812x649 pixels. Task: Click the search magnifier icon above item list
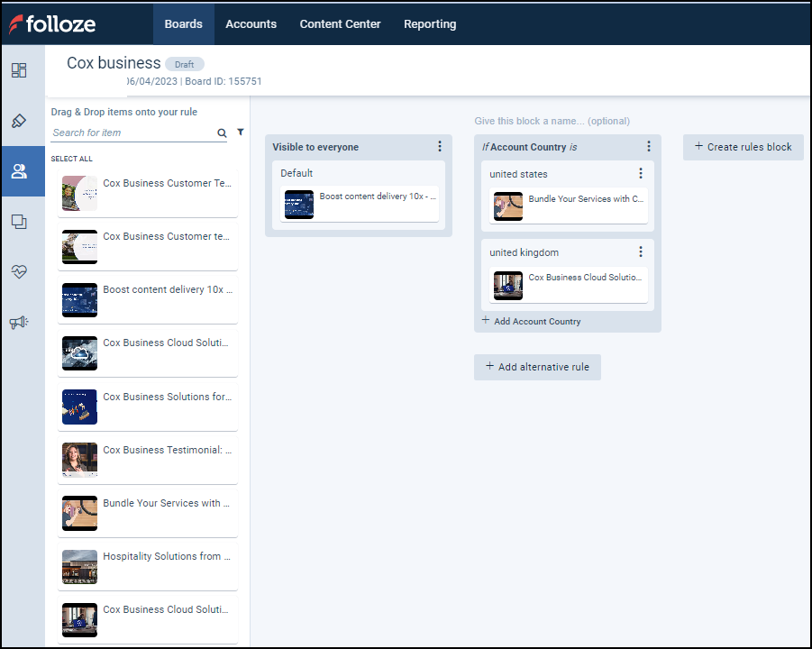click(222, 132)
